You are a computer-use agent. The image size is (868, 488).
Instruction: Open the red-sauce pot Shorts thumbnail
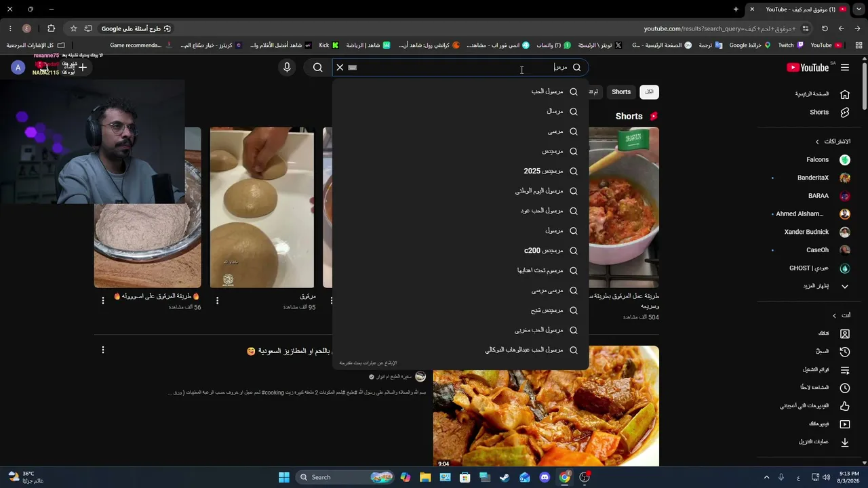coord(624,207)
